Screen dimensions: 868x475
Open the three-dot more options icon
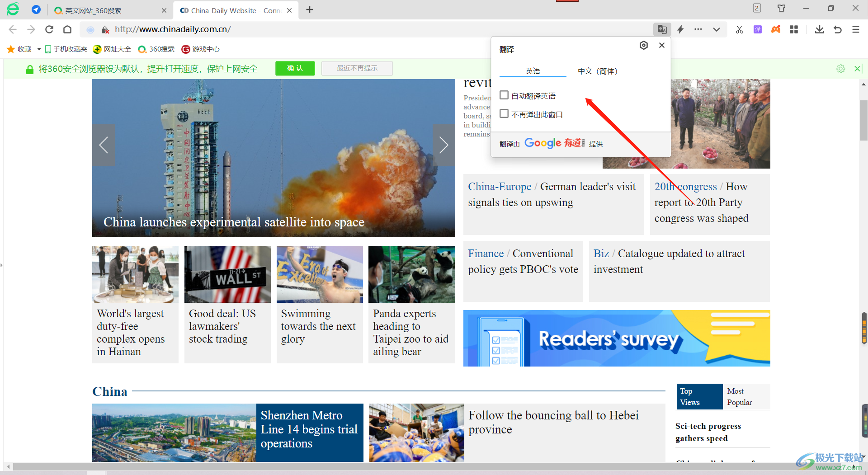pyautogui.click(x=698, y=29)
